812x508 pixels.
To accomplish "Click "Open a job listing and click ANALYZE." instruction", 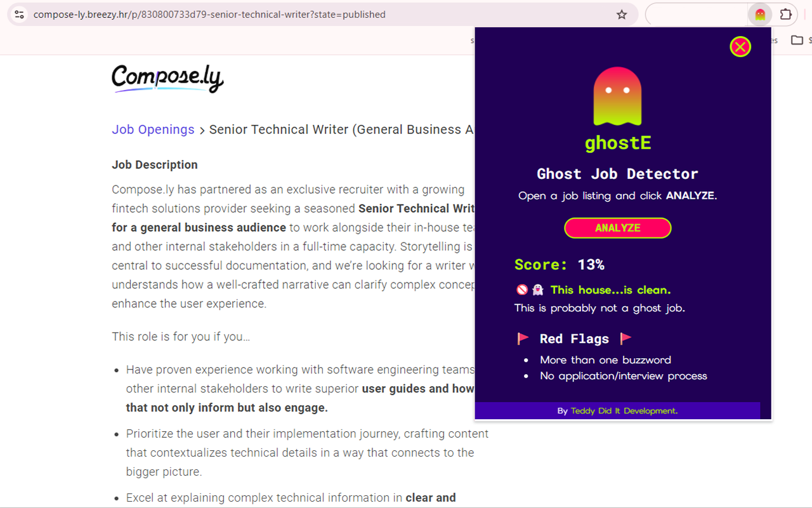I will pos(618,196).
